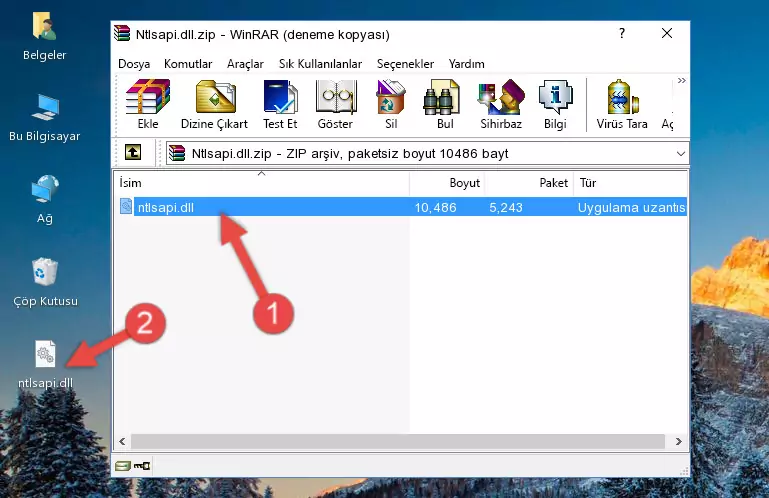Click the Test Et toolbar icon
This screenshot has width=769, height=498.
(280, 104)
